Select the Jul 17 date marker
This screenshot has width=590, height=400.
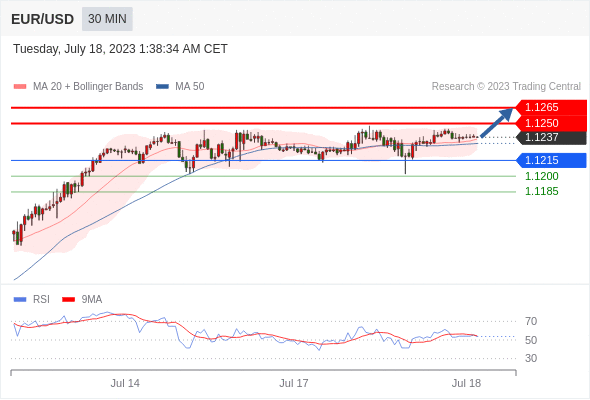click(x=293, y=383)
